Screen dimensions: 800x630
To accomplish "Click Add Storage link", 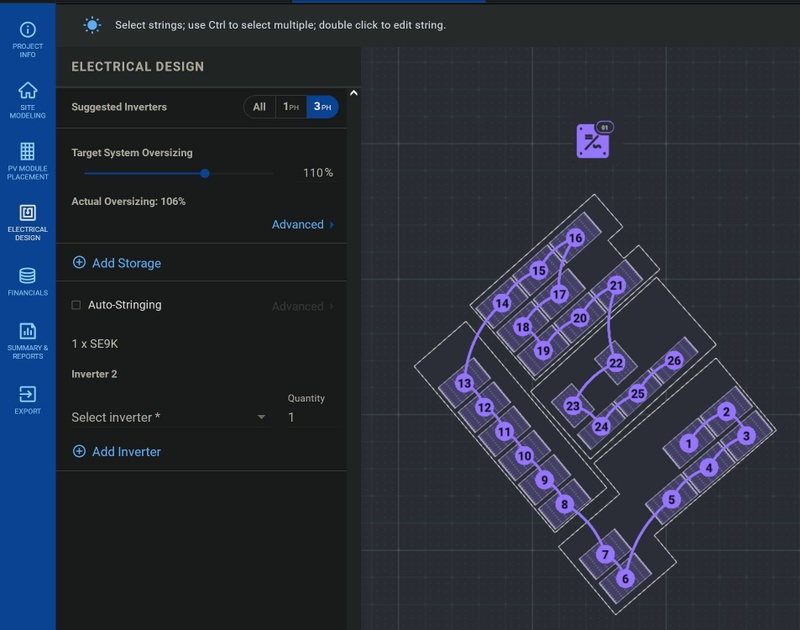I will click(x=127, y=263).
